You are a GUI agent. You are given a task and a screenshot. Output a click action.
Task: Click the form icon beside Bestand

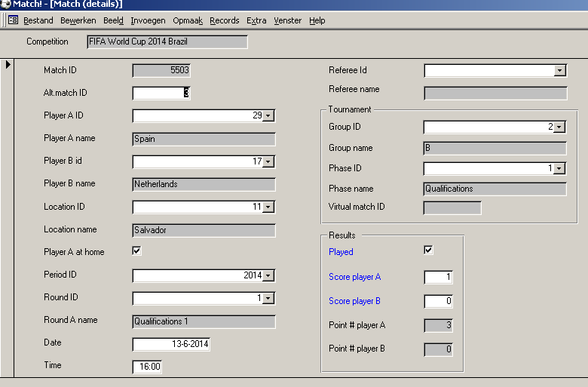tap(13, 20)
